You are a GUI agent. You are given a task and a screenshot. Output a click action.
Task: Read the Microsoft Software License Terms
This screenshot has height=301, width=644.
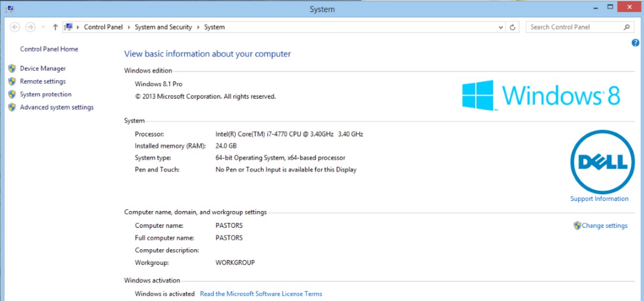point(261,293)
